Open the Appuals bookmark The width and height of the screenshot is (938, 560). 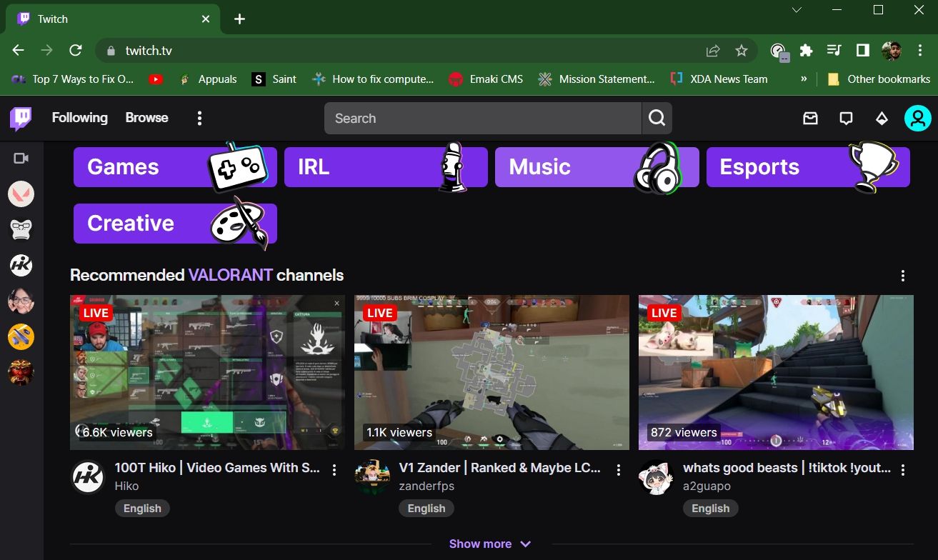pyautogui.click(x=208, y=79)
